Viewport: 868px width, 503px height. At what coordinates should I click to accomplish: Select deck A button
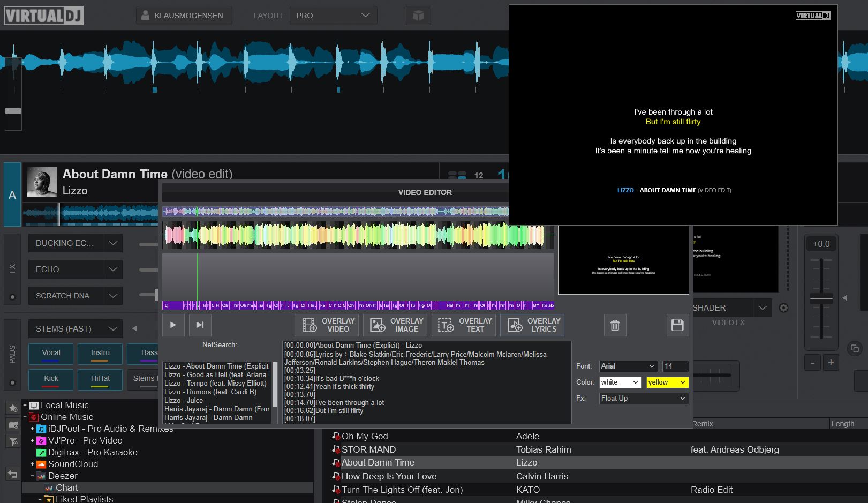tap(12, 194)
